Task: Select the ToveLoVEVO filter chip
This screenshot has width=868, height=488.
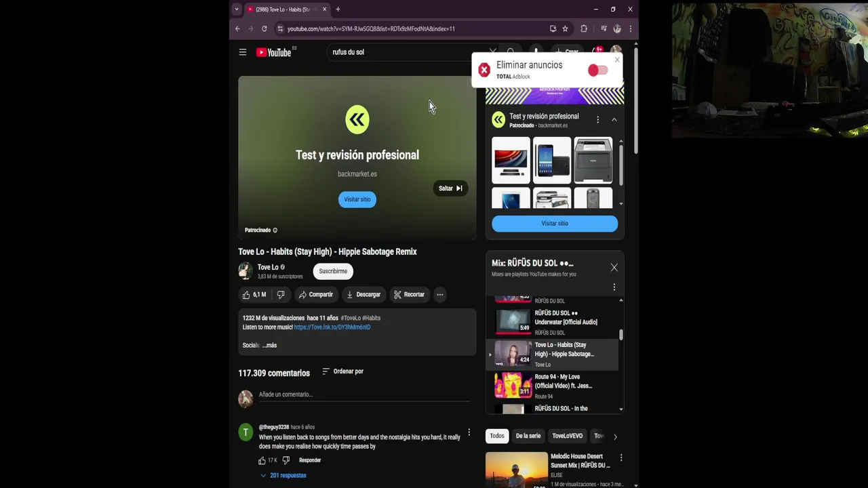Action: point(567,436)
